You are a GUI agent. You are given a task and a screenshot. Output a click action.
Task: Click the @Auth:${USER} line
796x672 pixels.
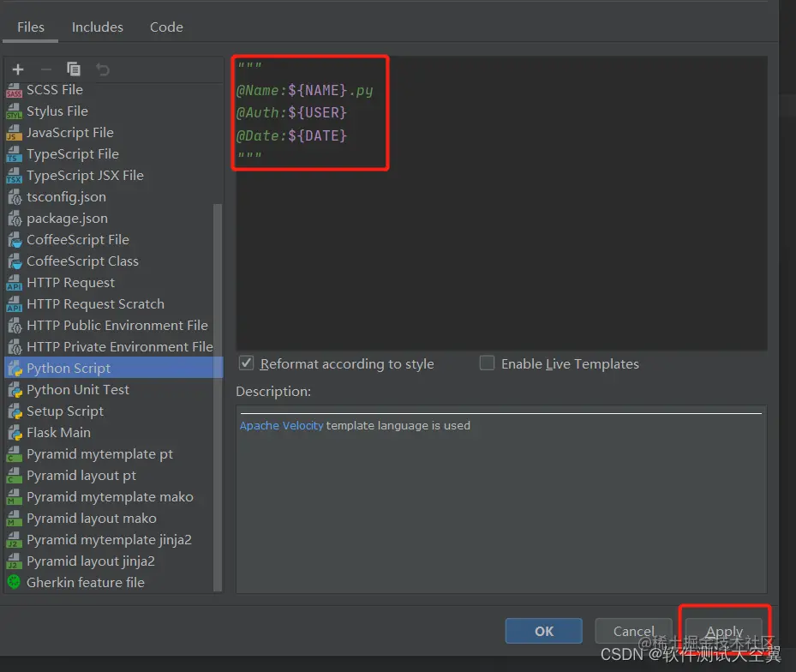pyautogui.click(x=292, y=113)
